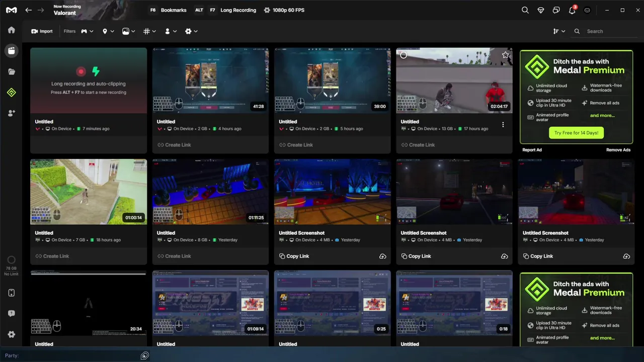The width and height of the screenshot is (644, 362).
Task: Open the profile avatar in top bar
Action: (x=587, y=10)
